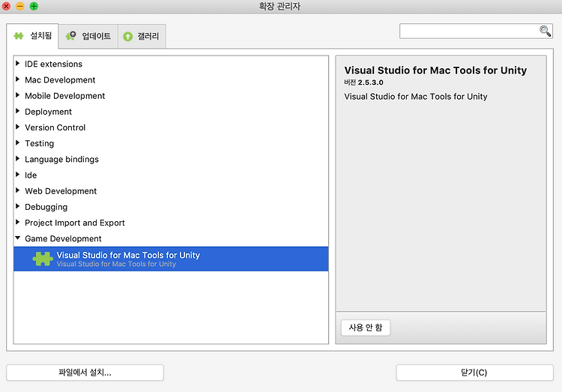Select Visual Studio for Mac Tools for Unity row
The height and width of the screenshot is (392, 562).
tap(171, 259)
